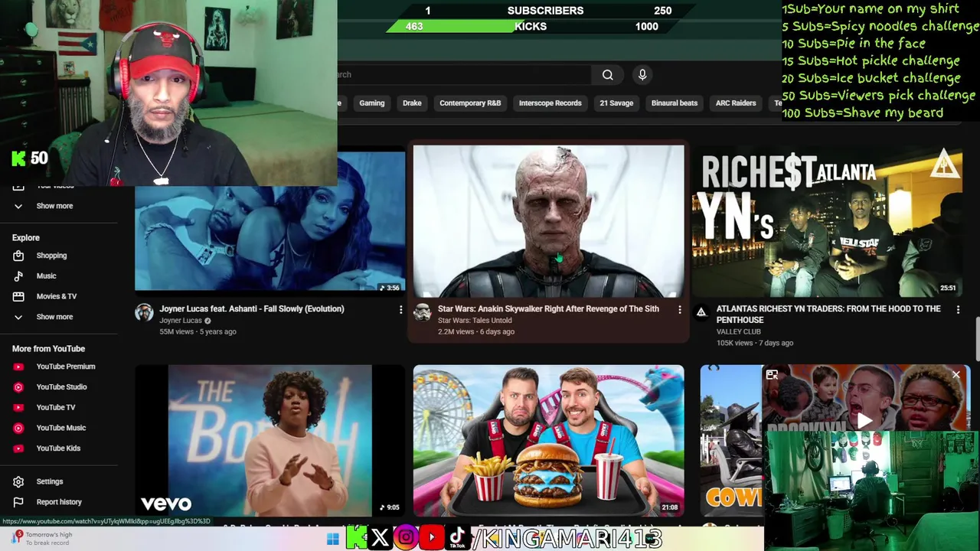Image resolution: width=980 pixels, height=551 pixels.
Task: Select the Binaural beats filter chip
Action: (675, 103)
